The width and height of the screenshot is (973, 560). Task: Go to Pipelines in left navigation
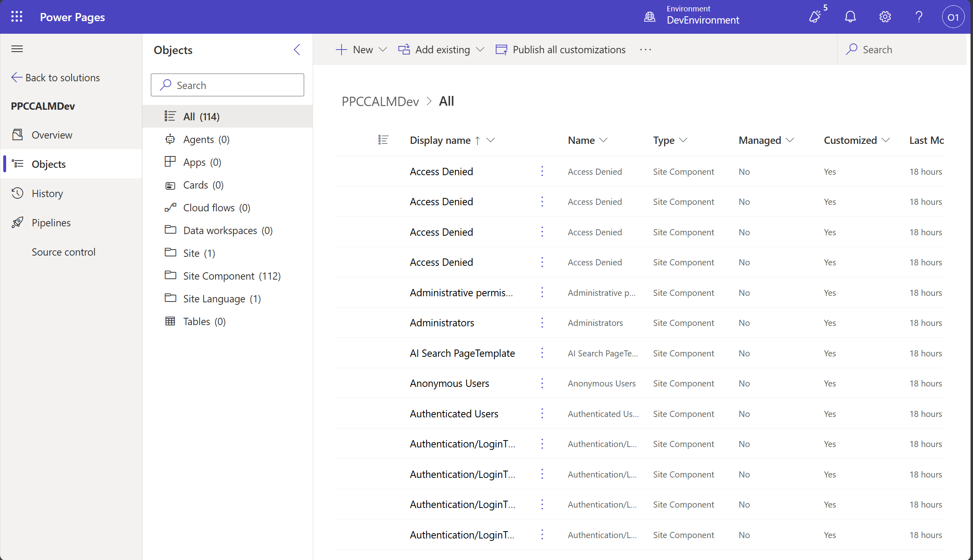tap(51, 223)
